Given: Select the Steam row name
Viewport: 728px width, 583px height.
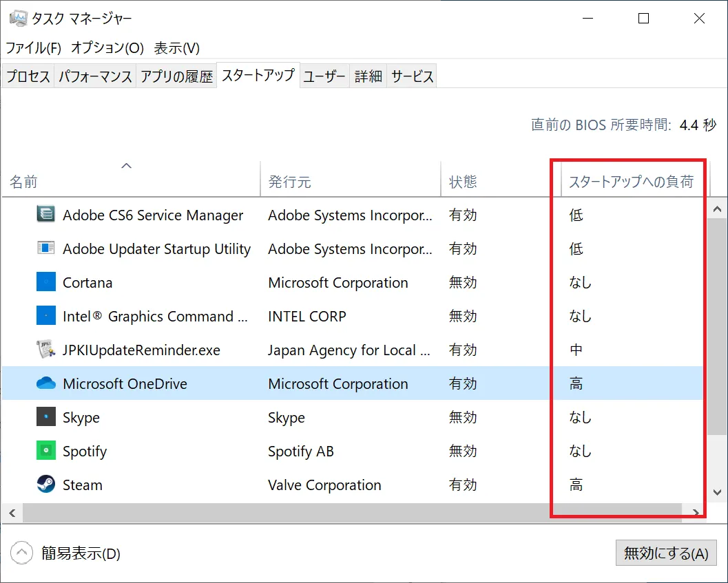Looking at the screenshot, I should click(82, 485).
